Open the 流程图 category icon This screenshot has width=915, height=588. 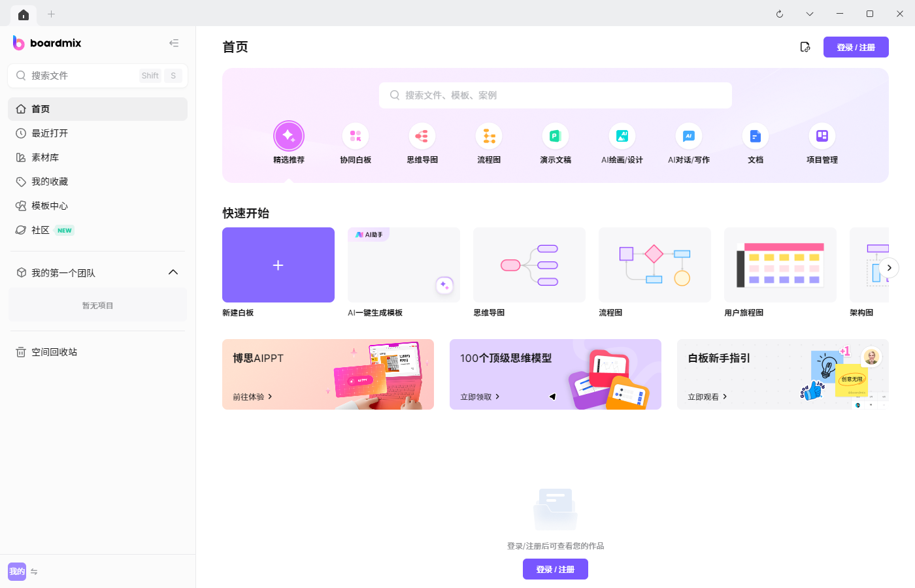pyautogui.click(x=488, y=136)
